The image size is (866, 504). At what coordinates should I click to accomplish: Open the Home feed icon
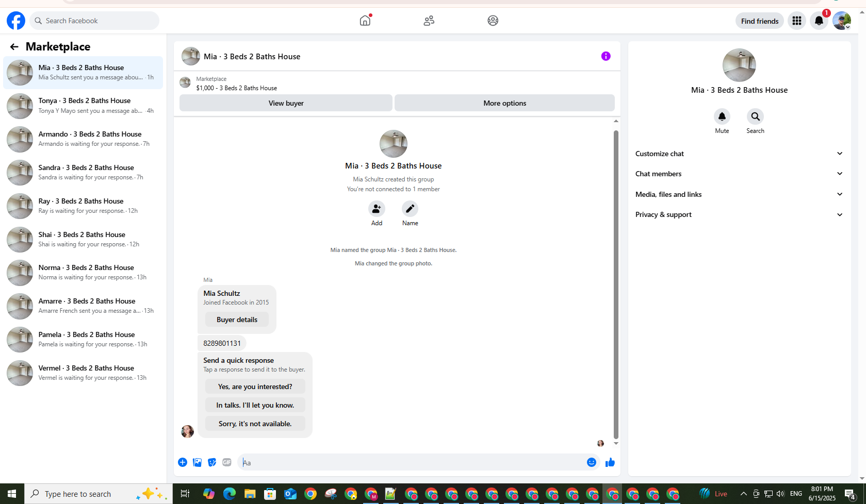pyautogui.click(x=365, y=21)
